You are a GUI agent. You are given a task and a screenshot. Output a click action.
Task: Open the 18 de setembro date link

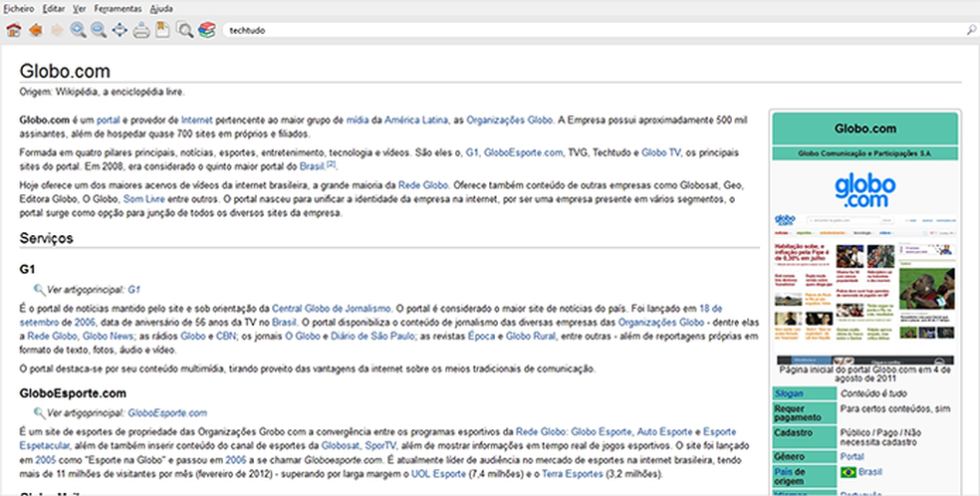pyautogui.click(x=711, y=309)
